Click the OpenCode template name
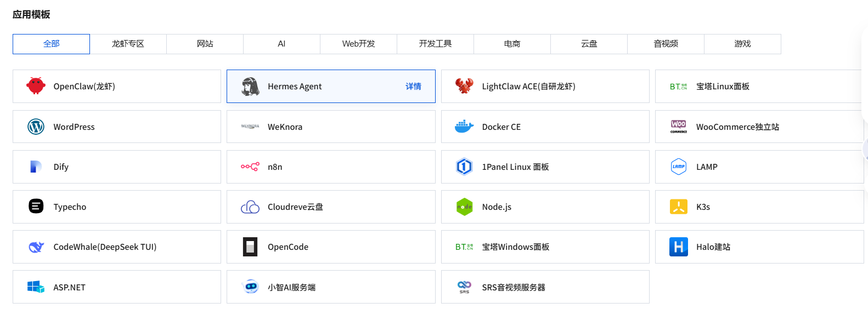868x309 pixels. coord(288,247)
